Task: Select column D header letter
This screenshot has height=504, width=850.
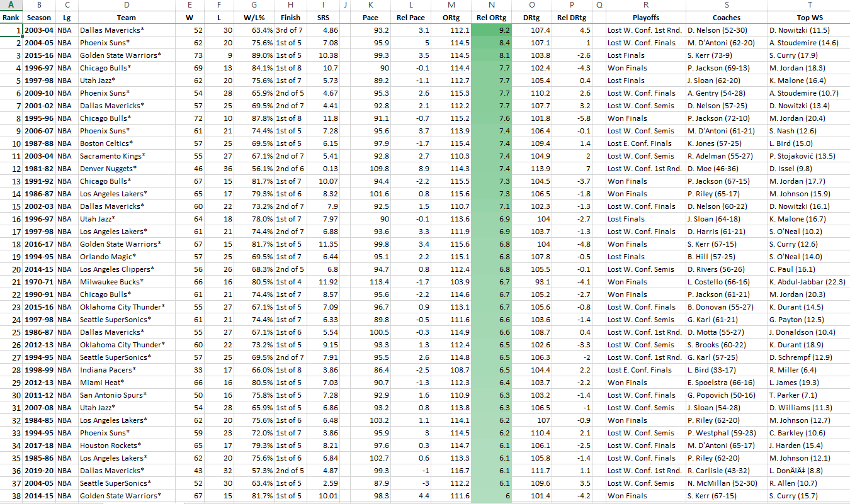Action: pyautogui.click(x=126, y=5)
